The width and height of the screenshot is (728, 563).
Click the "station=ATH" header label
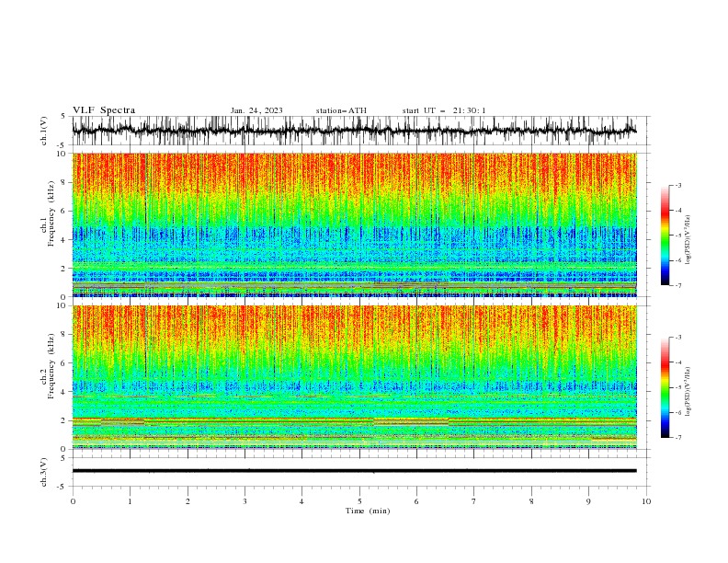click(341, 110)
